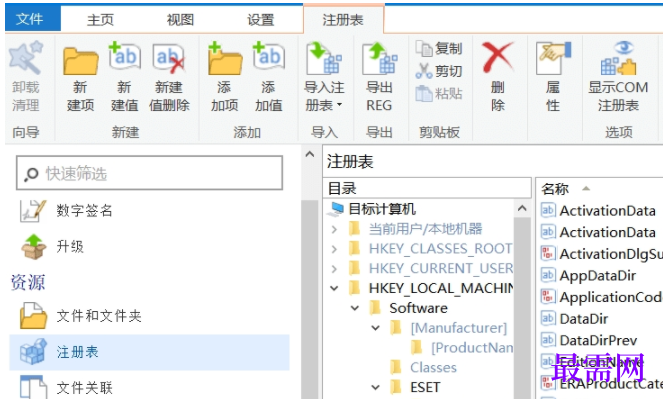Select Target Computer (目标计算机) tree root

[372, 209]
